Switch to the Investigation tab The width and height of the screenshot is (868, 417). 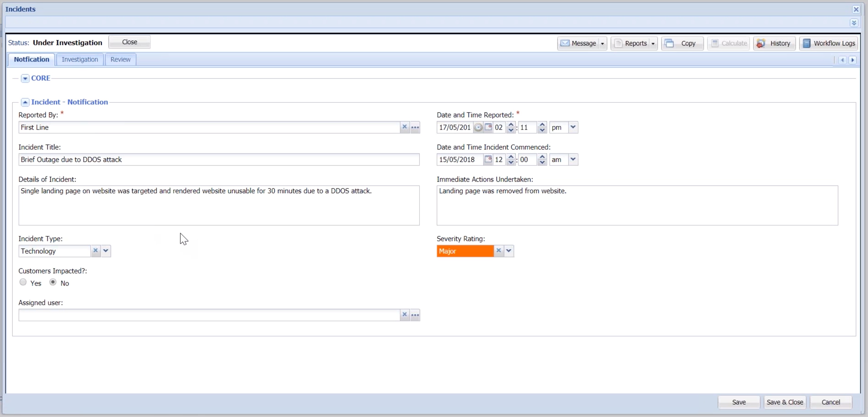click(80, 59)
